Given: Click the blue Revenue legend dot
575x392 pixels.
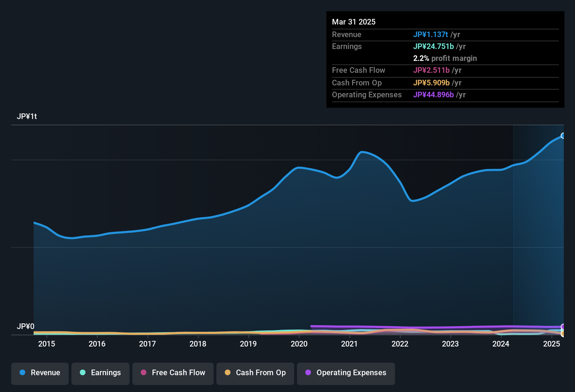Looking at the screenshot, I should 22,372.
